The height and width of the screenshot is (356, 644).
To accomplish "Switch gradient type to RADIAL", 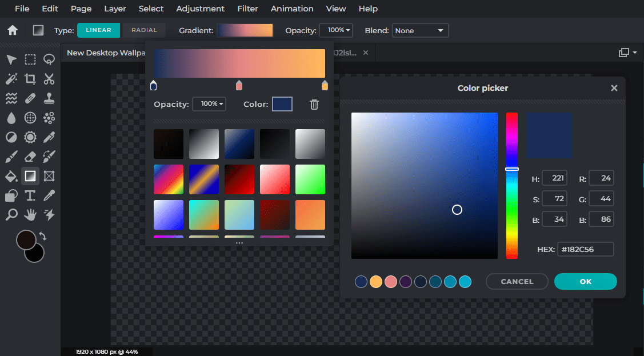I will click(144, 30).
